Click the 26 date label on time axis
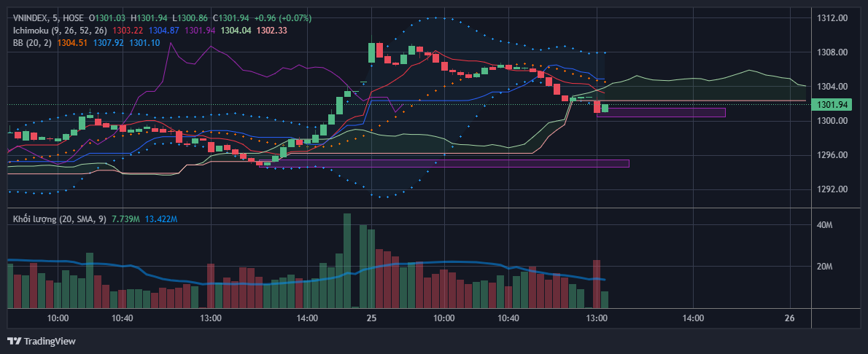This screenshot has height=354, width=868. [790, 318]
